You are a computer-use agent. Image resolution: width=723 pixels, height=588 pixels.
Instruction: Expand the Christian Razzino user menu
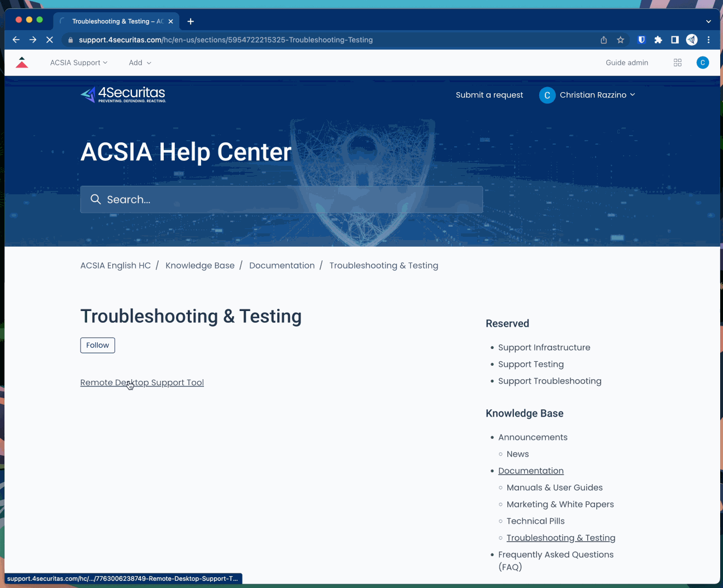coord(598,95)
